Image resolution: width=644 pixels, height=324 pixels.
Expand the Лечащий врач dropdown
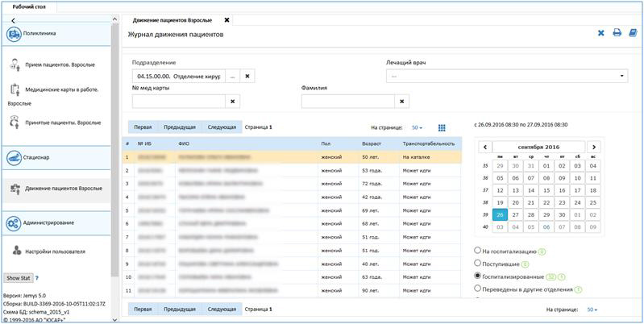pyautogui.click(x=622, y=76)
